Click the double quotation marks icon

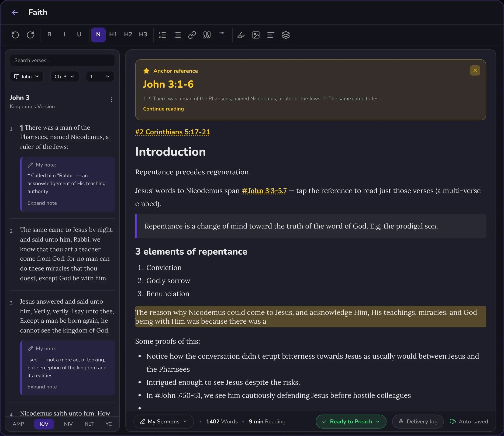click(222, 34)
